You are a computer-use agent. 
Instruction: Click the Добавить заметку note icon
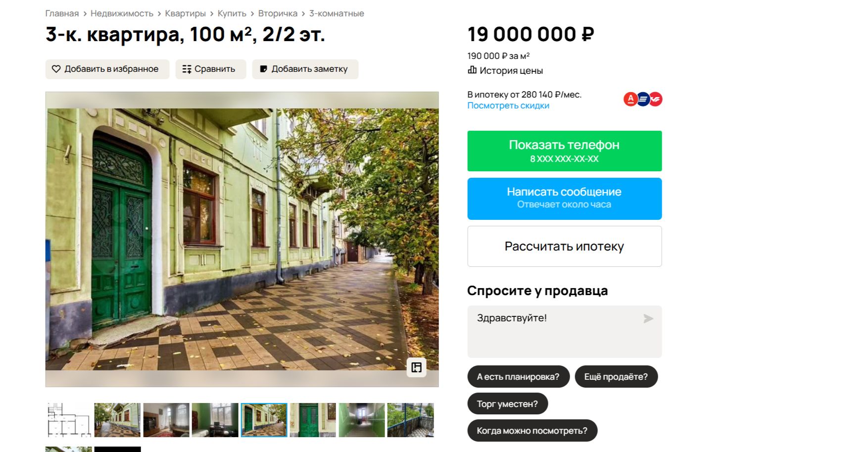coord(264,69)
